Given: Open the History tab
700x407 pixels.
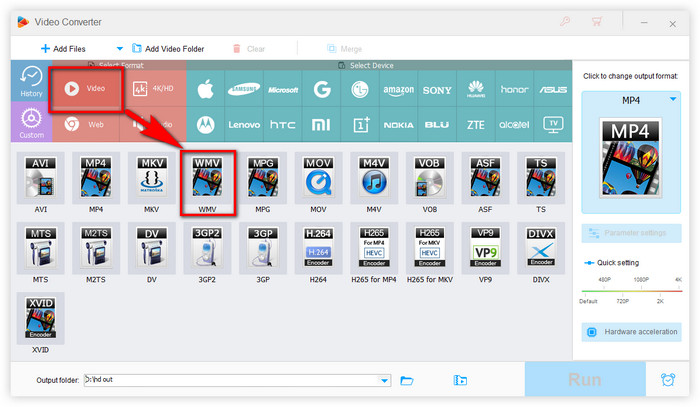Looking at the screenshot, I should pyautogui.click(x=31, y=81).
